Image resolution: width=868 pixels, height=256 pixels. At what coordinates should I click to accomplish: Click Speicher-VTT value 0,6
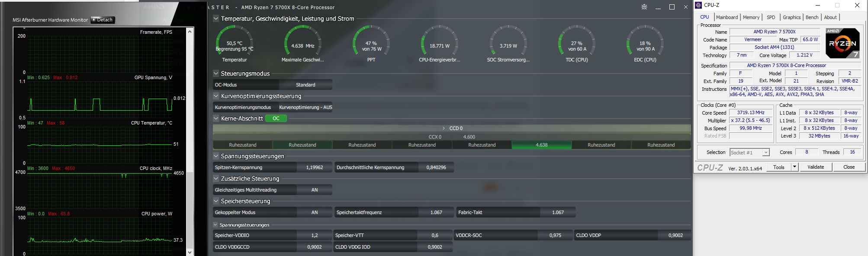435,235
